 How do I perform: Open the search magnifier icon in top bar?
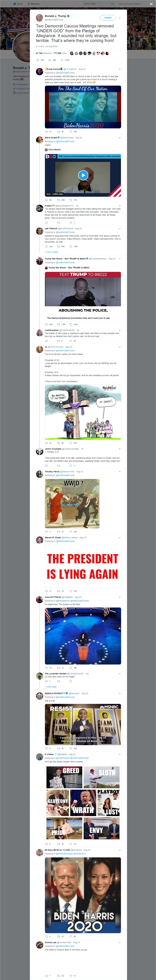[112, 4]
